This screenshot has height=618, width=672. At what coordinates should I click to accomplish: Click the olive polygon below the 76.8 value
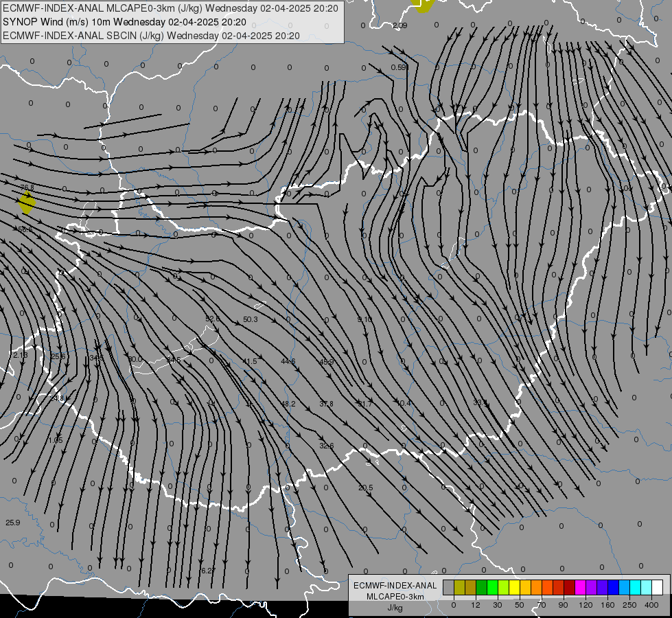pos(27,203)
